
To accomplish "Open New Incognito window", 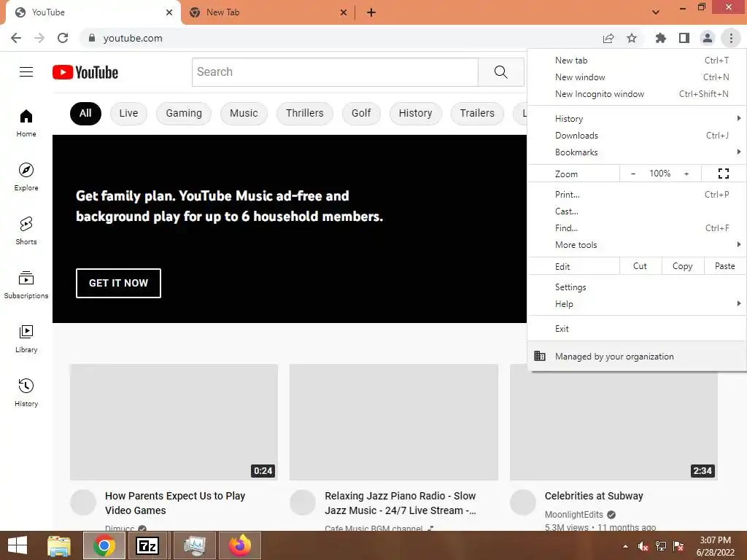I will pyautogui.click(x=637, y=94).
